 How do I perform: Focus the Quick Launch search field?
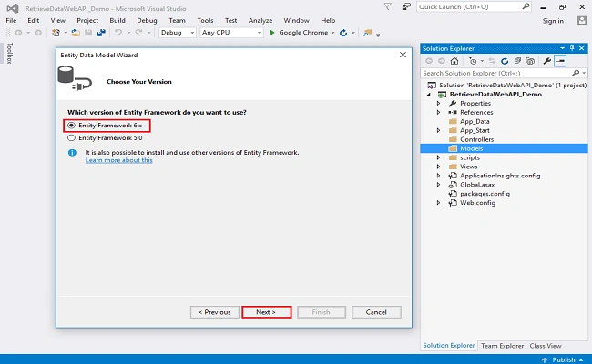[475, 6]
